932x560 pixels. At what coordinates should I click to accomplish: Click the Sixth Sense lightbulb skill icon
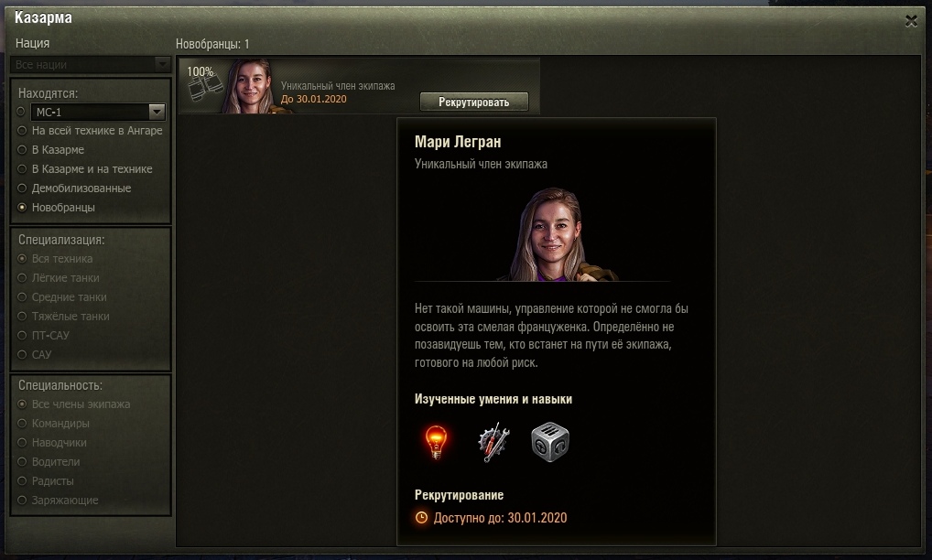436,442
